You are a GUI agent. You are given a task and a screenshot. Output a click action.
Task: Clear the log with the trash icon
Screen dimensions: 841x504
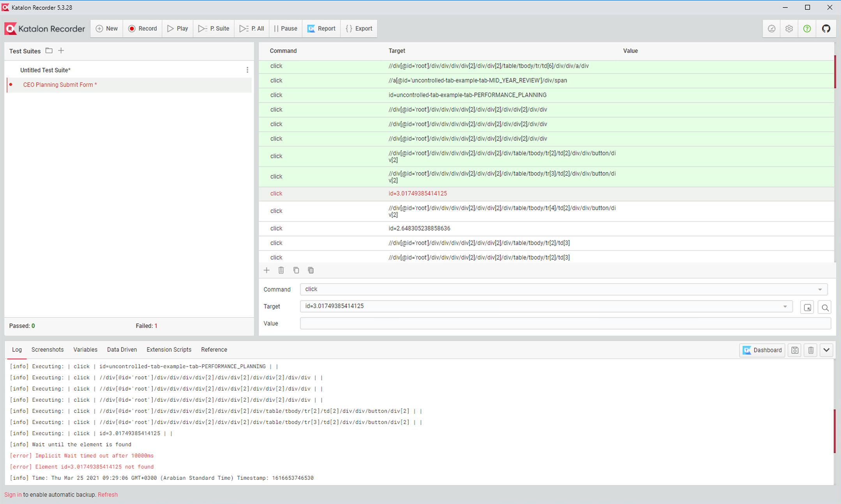tap(811, 350)
